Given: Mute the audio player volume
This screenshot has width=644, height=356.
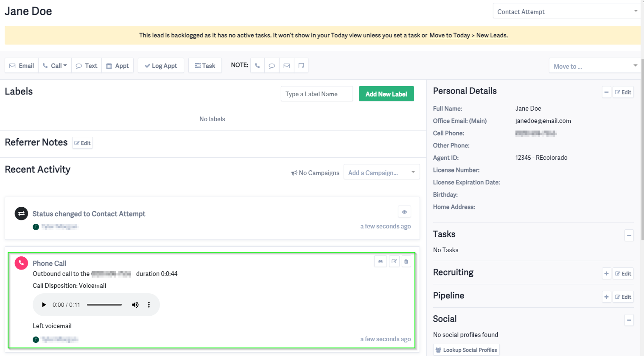Looking at the screenshot, I should (x=135, y=305).
